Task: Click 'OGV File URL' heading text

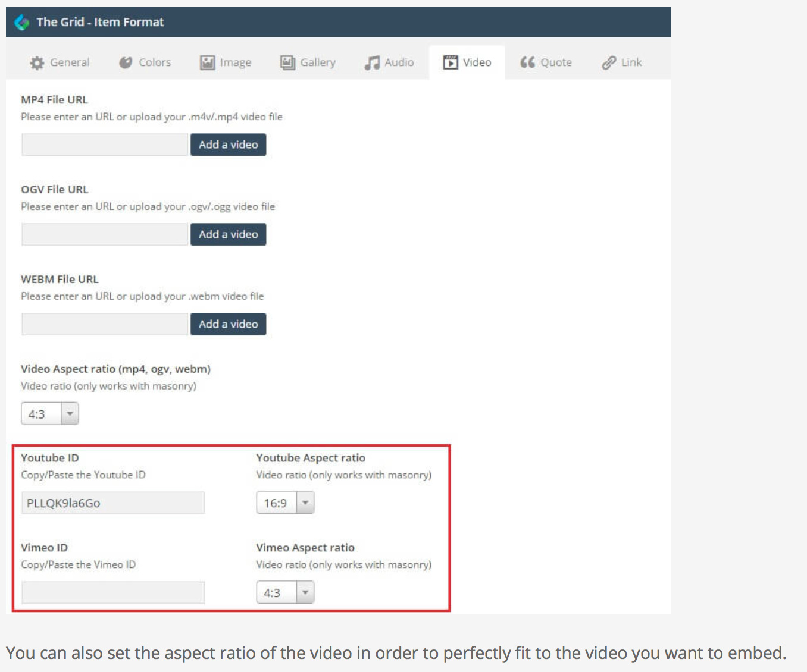Action: tap(55, 190)
